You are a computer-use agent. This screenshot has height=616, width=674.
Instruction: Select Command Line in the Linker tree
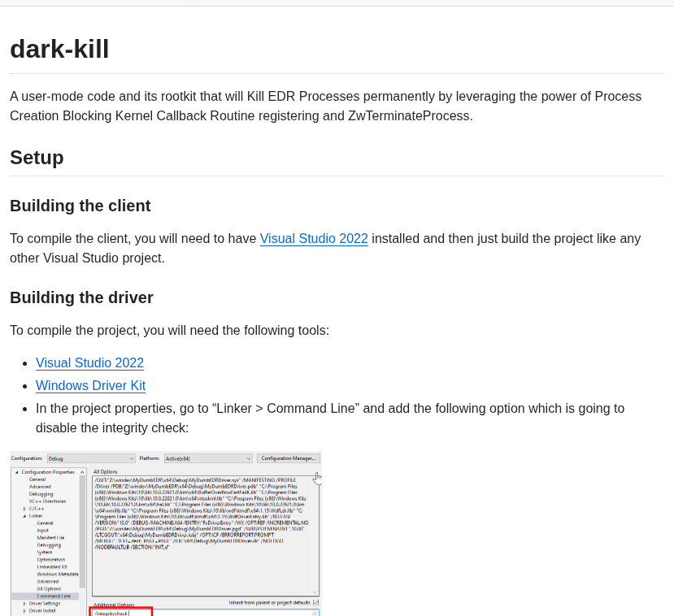tap(54, 596)
